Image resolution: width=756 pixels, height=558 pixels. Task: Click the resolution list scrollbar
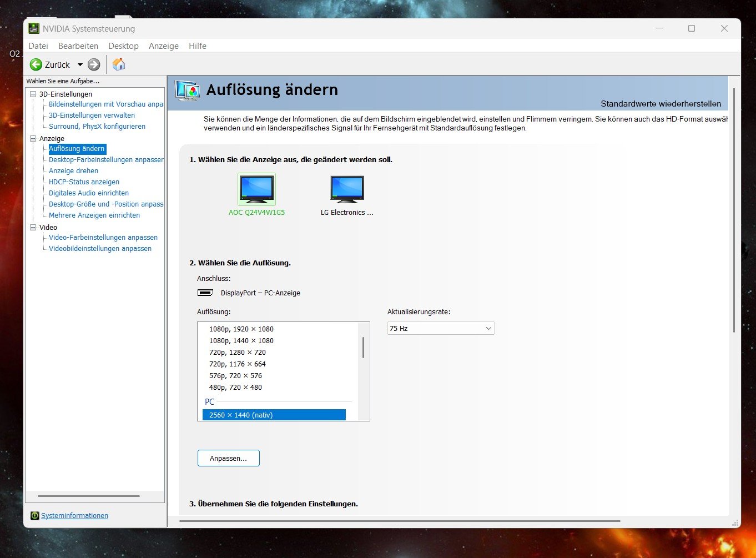(364, 347)
